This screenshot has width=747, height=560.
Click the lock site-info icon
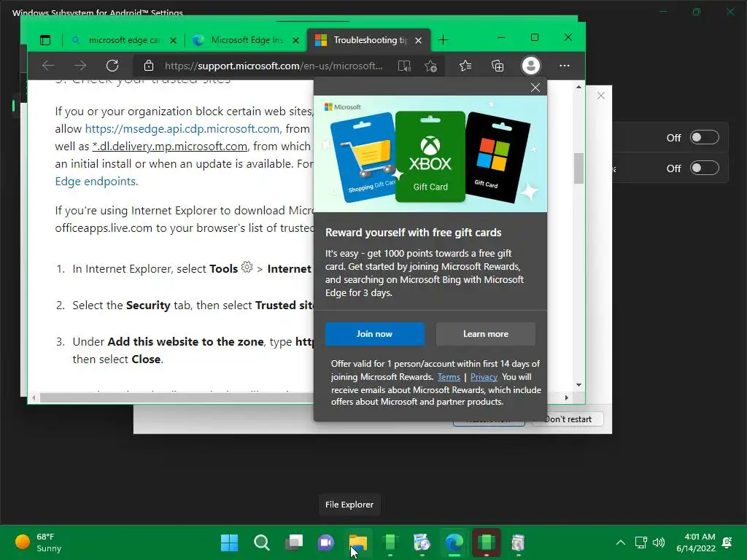149,66
